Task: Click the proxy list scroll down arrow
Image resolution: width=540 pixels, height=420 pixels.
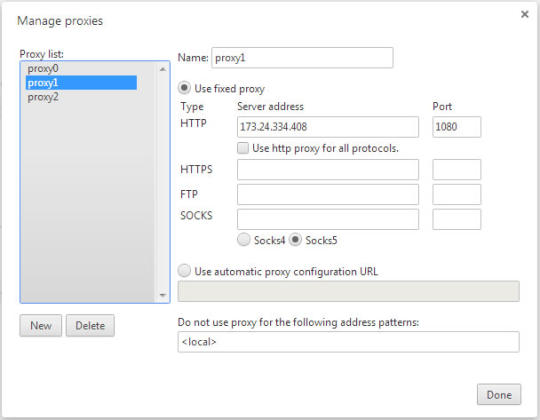Action: click(163, 295)
